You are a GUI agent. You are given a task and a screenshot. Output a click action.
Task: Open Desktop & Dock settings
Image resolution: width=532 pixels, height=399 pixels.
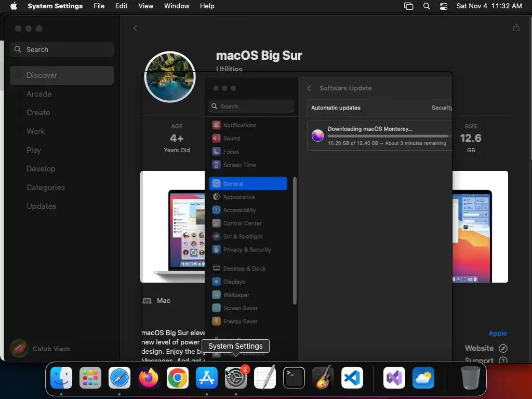[248, 269]
